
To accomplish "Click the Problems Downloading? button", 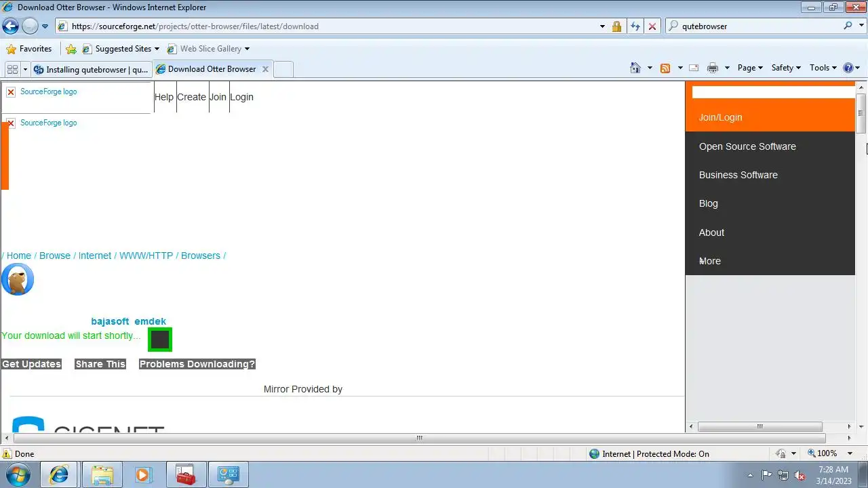I will [197, 364].
